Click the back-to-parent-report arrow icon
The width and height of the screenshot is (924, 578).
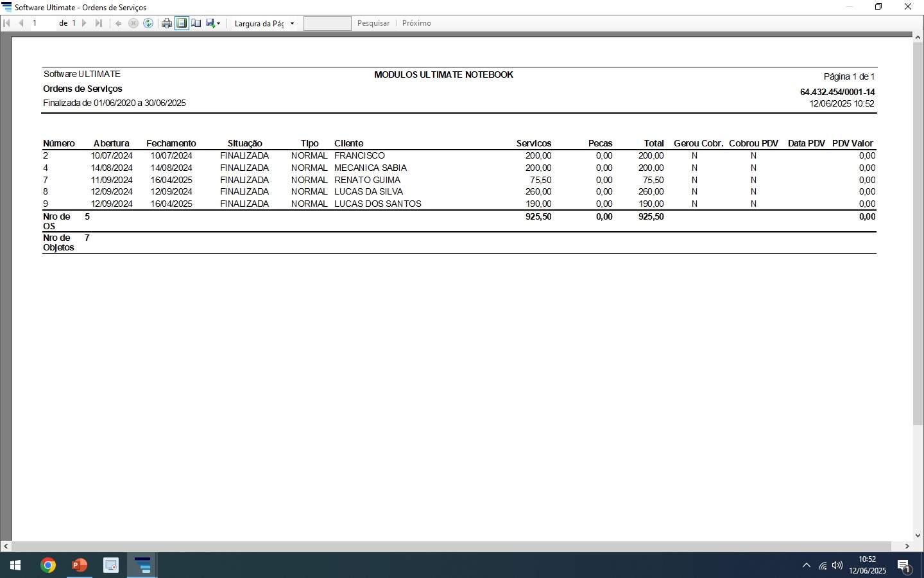pyautogui.click(x=118, y=23)
